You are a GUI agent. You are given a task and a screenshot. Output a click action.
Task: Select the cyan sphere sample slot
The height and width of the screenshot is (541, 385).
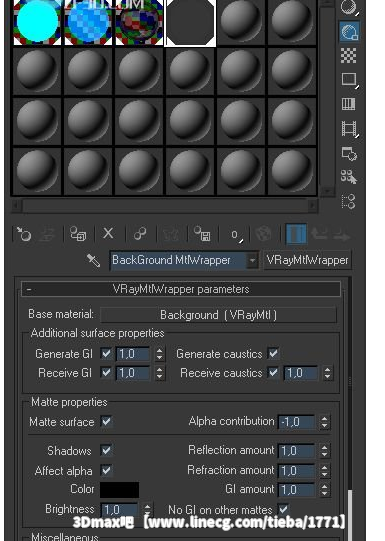[x=37, y=22]
